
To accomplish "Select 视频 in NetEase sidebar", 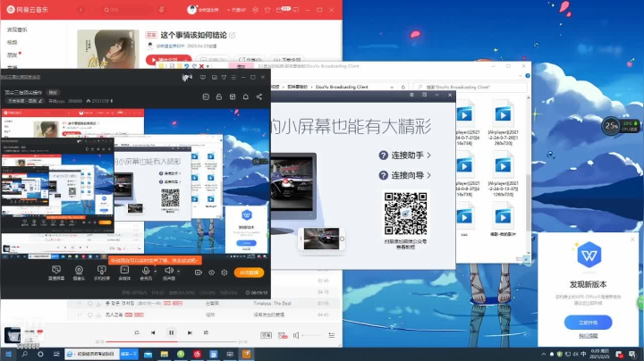I will pos(12,42).
